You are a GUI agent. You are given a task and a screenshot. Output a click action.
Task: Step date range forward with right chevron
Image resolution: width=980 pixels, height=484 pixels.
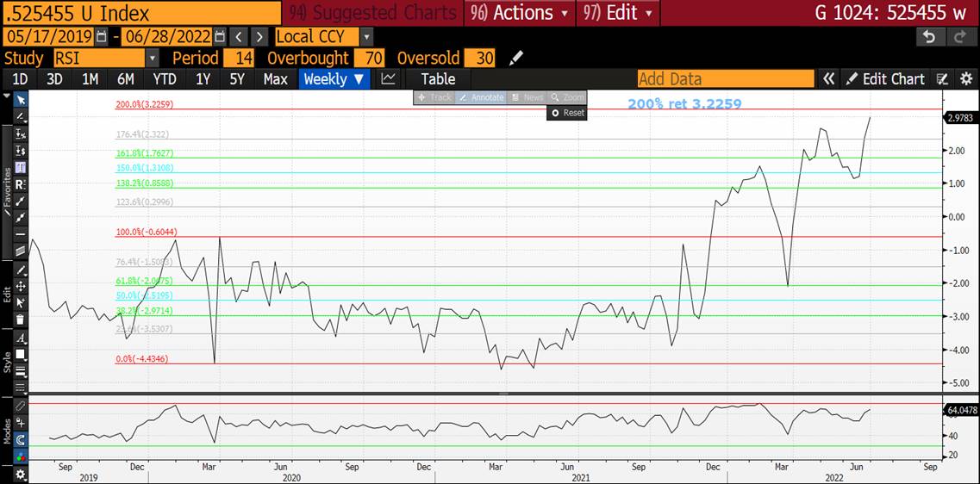pyautogui.click(x=260, y=36)
